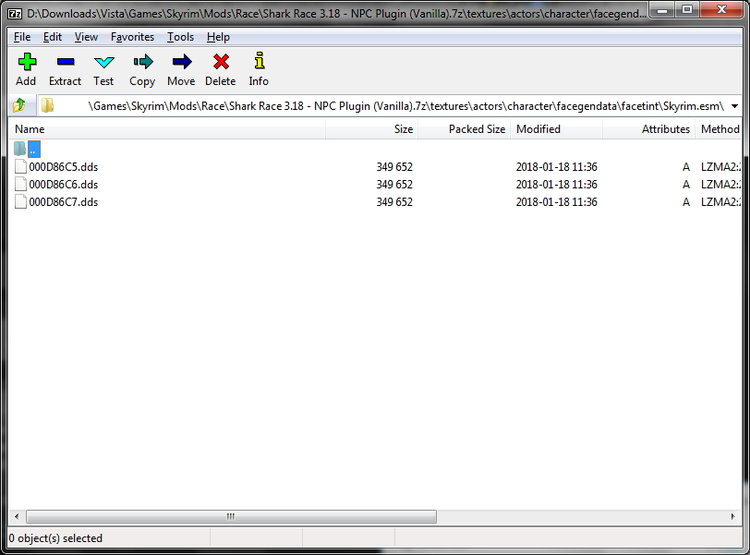Click status text '0 object(s) selected'
The height and width of the screenshot is (555, 750).
55,538
